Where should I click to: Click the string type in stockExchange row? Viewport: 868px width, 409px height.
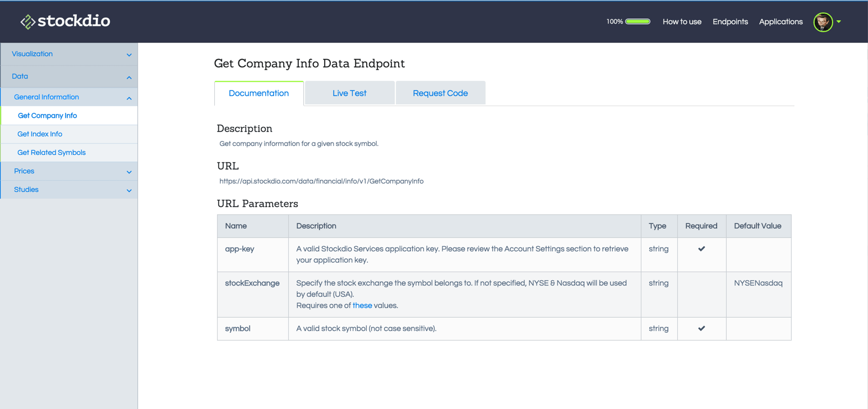click(x=658, y=283)
